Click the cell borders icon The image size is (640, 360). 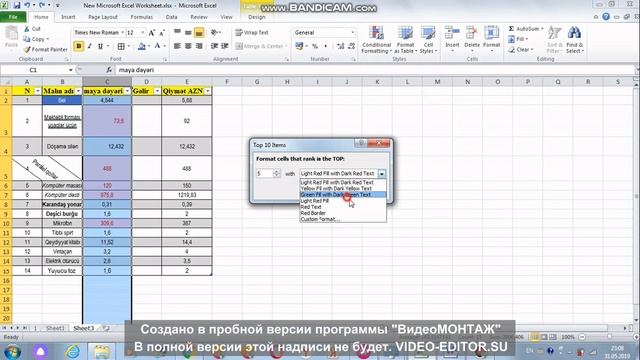[121, 46]
